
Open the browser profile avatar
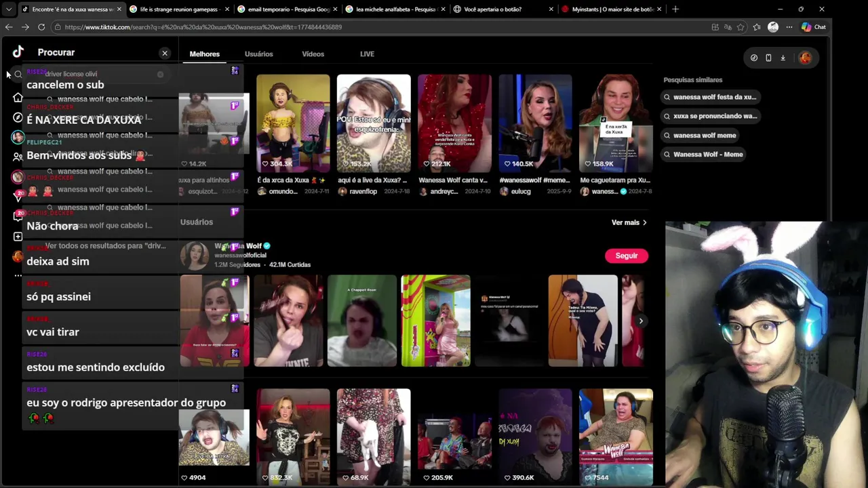(x=773, y=27)
